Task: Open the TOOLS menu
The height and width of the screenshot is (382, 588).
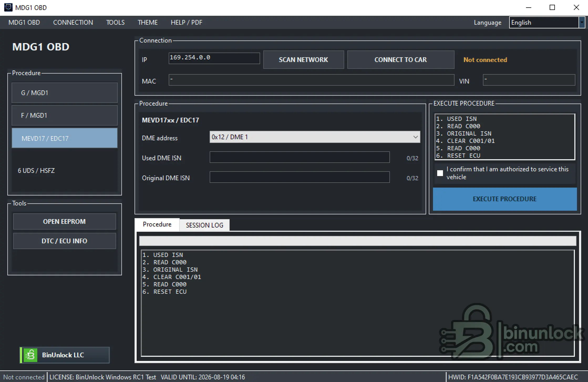Action: click(x=115, y=22)
